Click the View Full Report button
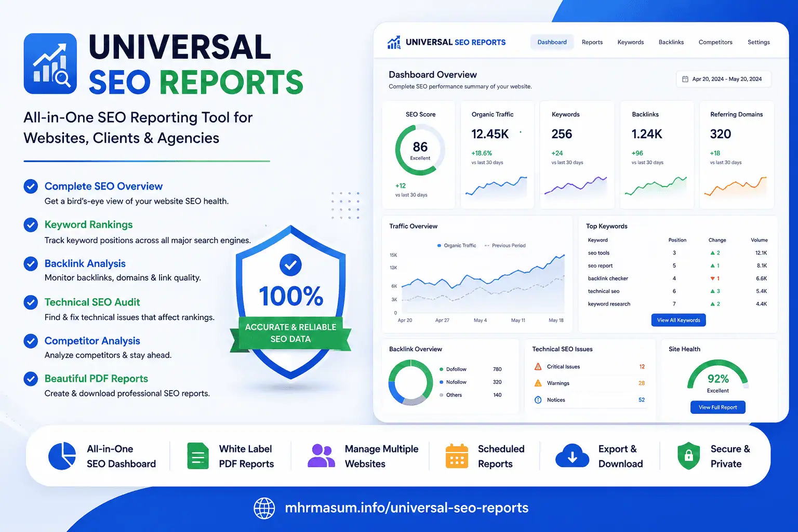The height and width of the screenshot is (532, 798). click(x=718, y=407)
